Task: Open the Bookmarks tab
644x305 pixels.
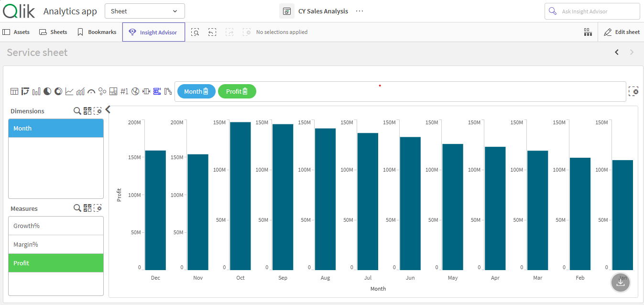Action: (x=97, y=32)
